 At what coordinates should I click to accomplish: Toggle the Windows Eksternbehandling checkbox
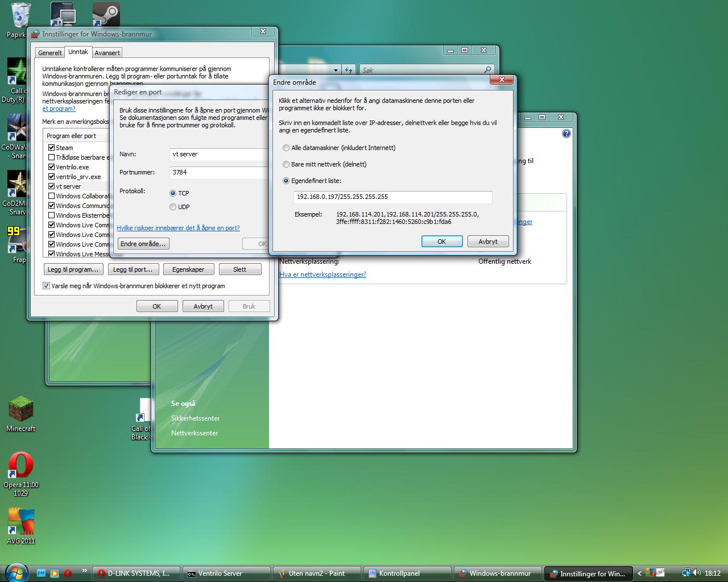[x=52, y=215]
